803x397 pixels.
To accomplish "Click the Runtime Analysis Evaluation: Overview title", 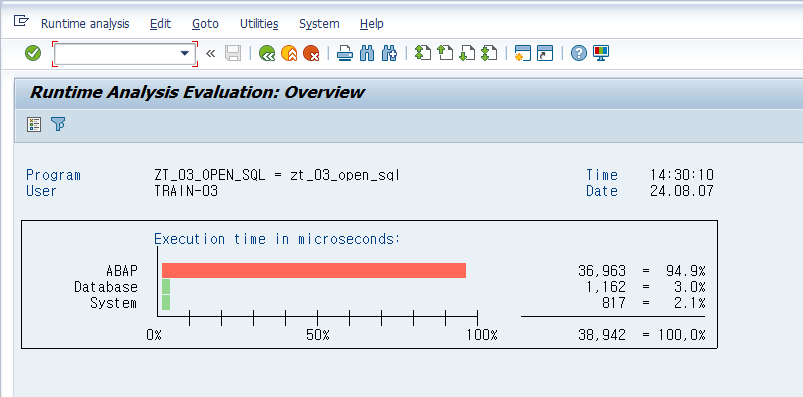I will 197,92.
